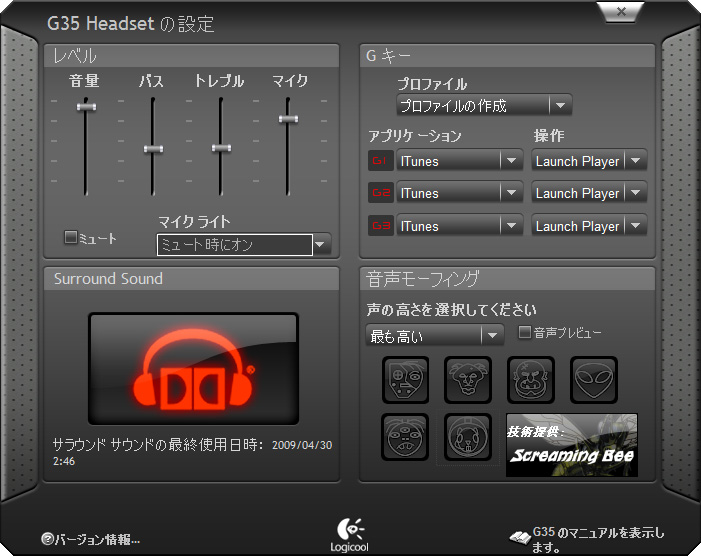Open the Screaming Bee banner
Screen dimensions: 701x556
(x=572, y=445)
